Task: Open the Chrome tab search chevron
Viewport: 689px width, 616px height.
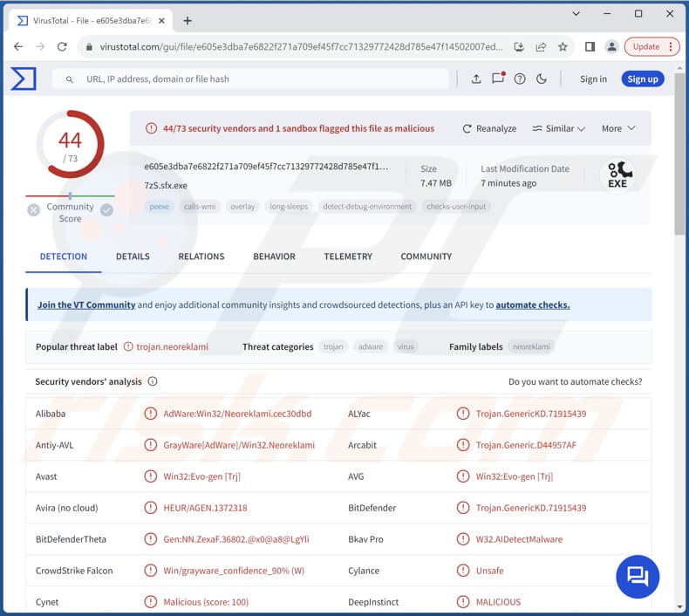Action: click(576, 14)
